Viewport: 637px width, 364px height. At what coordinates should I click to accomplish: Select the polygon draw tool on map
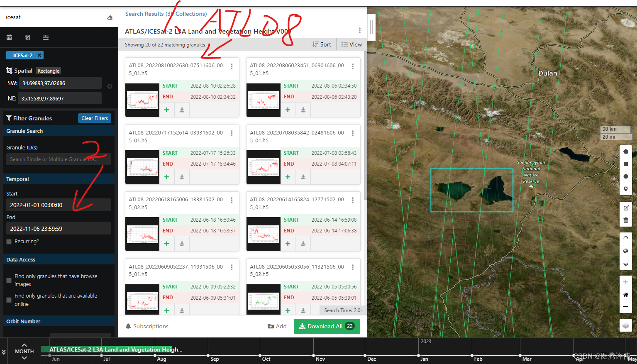pos(626,151)
